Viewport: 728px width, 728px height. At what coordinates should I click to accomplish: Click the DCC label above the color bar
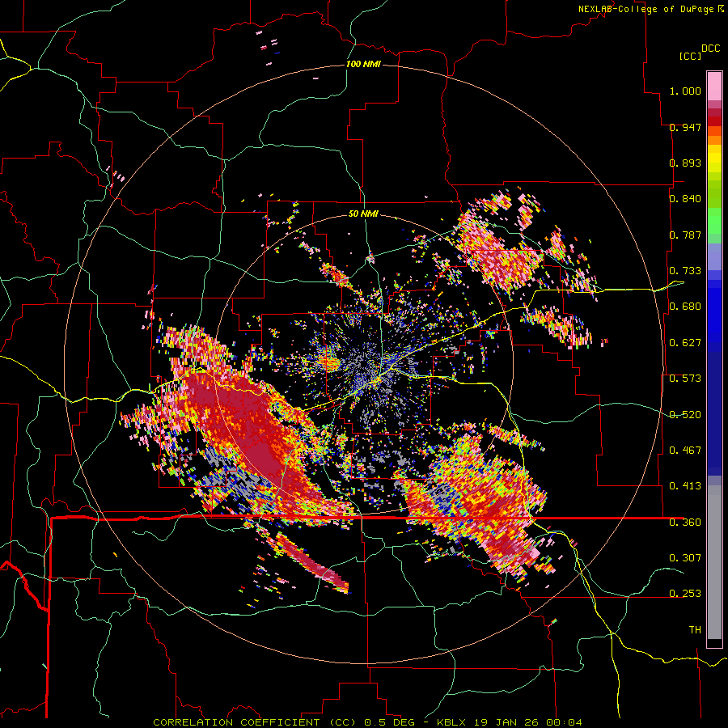[711, 49]
